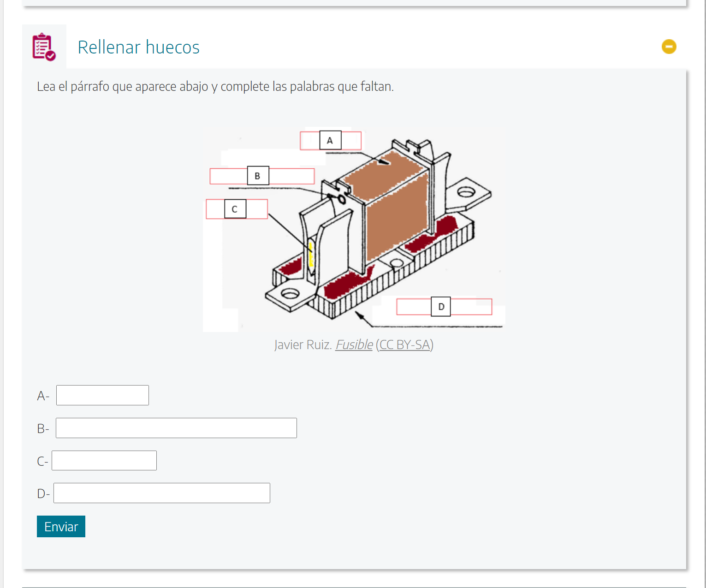Open the CC BY-SA license link
The image size is (706, 588).
tap(404, 344)
